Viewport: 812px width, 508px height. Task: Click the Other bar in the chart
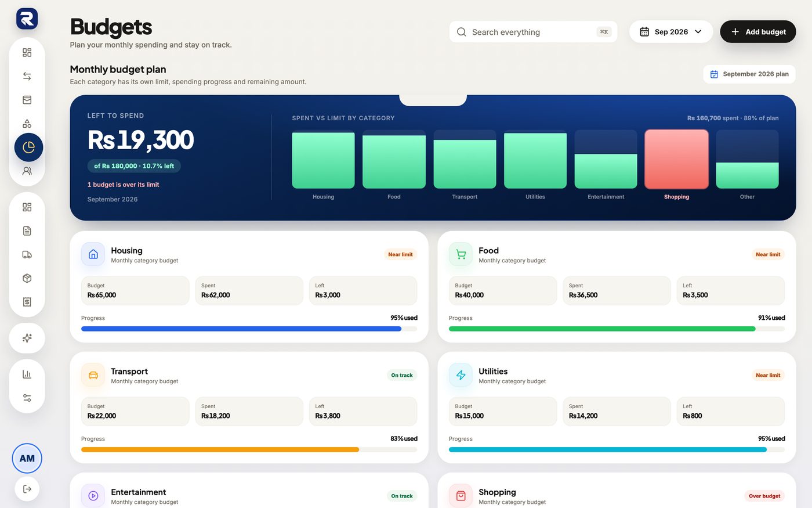pyautogui.click(x=747, y=175)
